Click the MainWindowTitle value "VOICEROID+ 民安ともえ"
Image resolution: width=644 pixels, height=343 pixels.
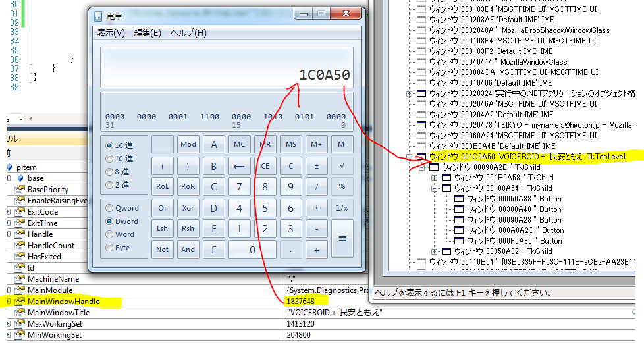[335, 313]
